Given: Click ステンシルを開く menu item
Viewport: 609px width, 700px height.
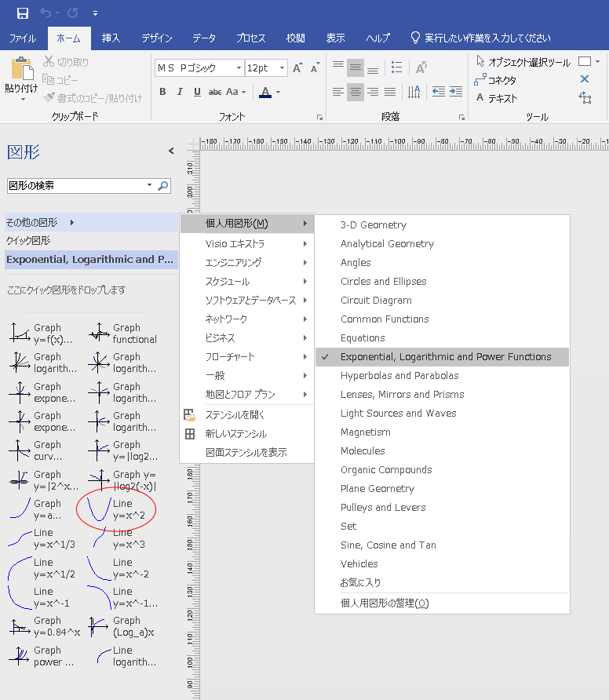Looking at the screenshot, I should [x=247, y=415].
